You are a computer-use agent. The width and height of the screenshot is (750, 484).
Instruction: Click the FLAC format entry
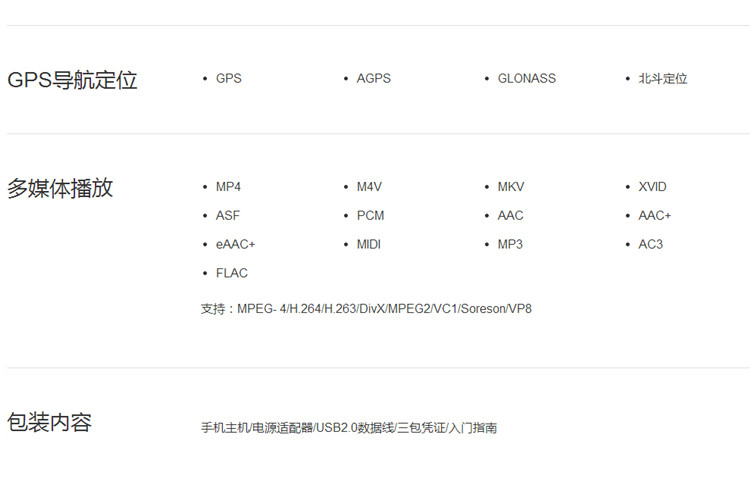click(231, 273)
